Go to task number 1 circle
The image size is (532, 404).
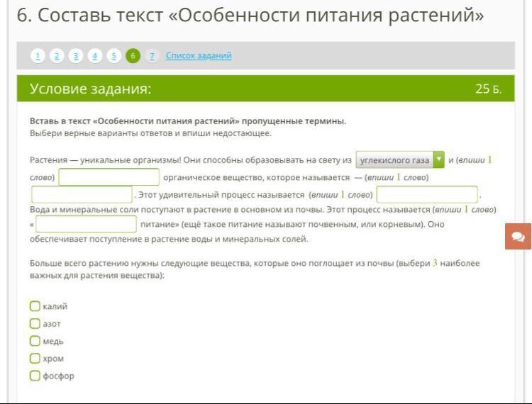[38, 56]
